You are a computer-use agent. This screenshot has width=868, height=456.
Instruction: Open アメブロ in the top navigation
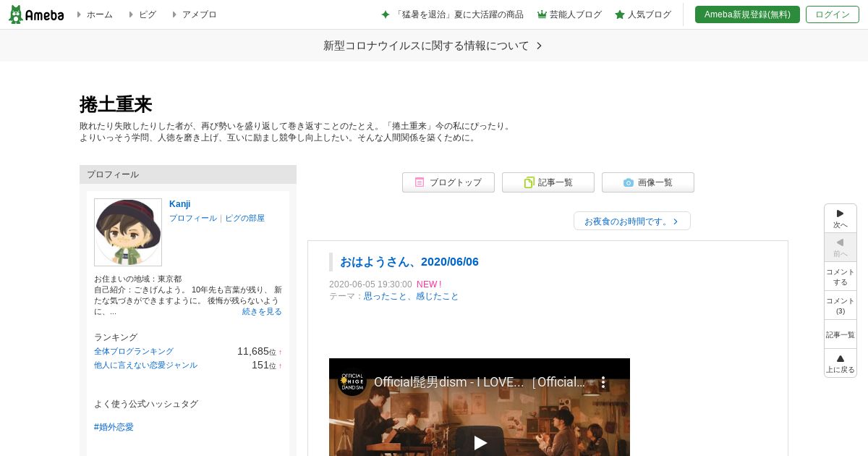[199, 14]
